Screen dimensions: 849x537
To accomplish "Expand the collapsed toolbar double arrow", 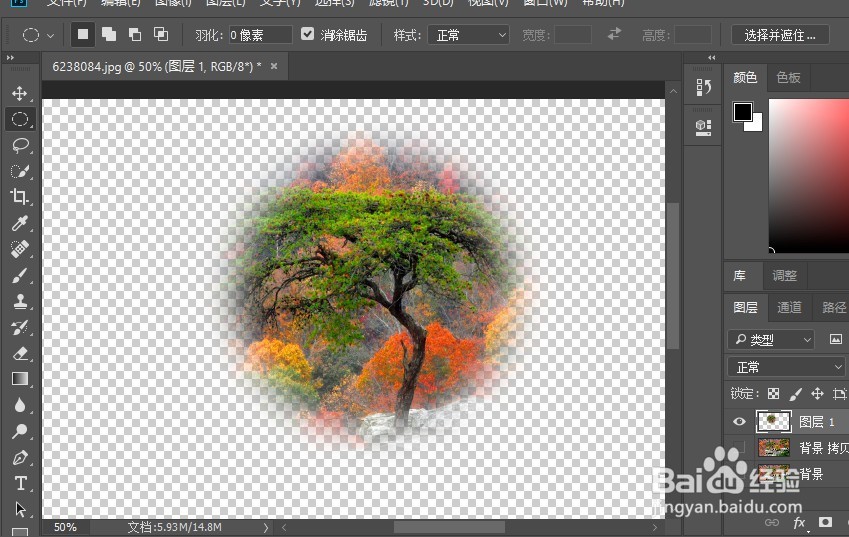I will (10, 57).
